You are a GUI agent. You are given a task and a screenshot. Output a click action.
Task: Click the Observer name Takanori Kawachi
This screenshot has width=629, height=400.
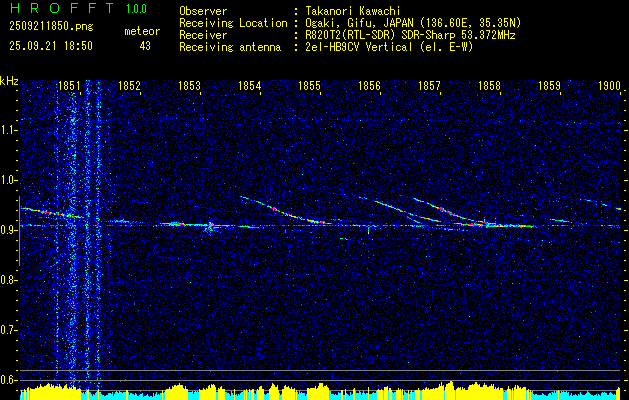click(352, 11)
